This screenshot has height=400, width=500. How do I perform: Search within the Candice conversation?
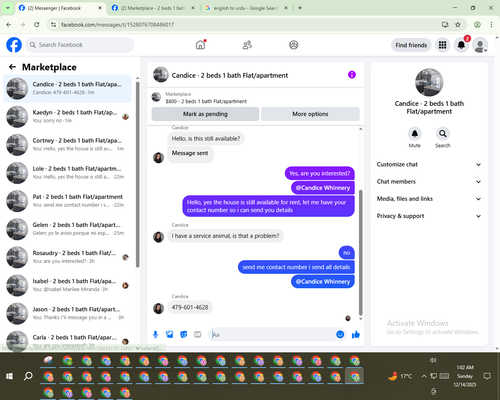[443, 134]
